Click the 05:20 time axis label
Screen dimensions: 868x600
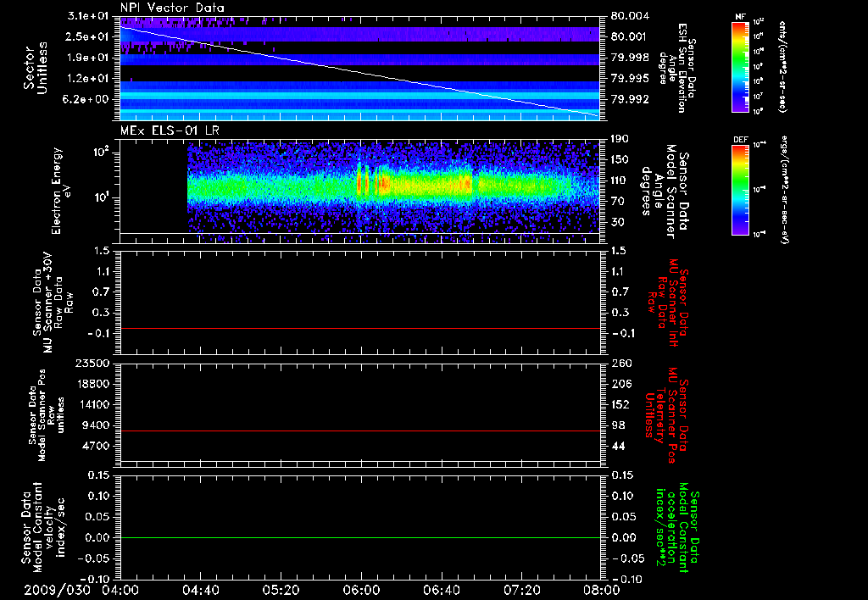tap(281, 590)
